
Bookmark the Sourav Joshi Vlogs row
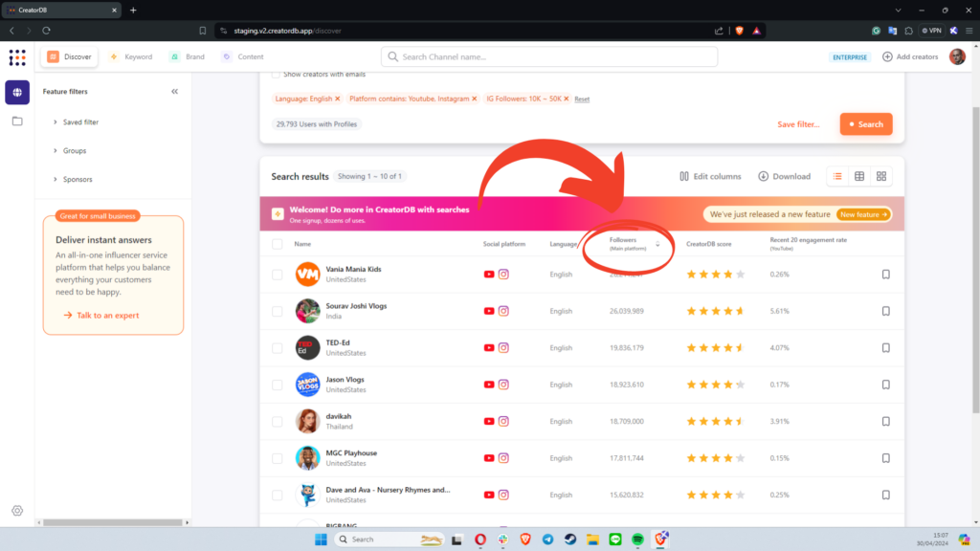click(885, 311)
